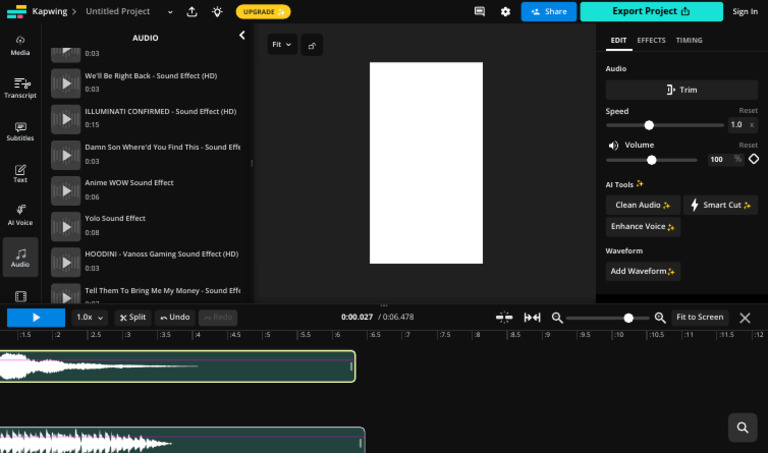This screenshot has height=453, width=768.
Task: Click the timeline search magnifier button
Action: click(x=742, y=428)
